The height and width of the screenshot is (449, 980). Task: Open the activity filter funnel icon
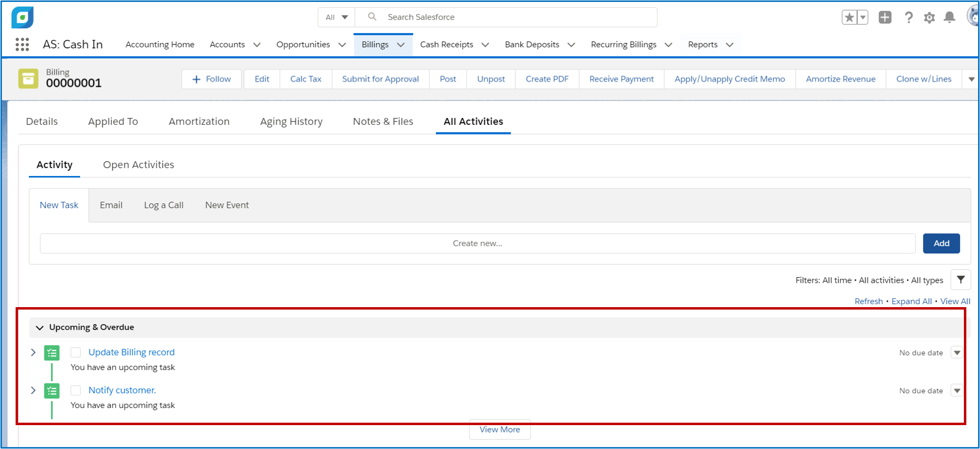[960, 280]
